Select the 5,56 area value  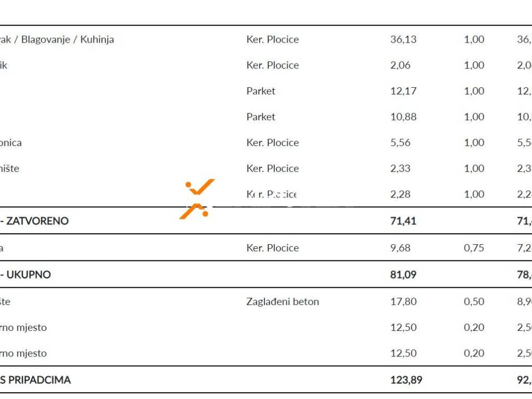(x=400, y=143)
